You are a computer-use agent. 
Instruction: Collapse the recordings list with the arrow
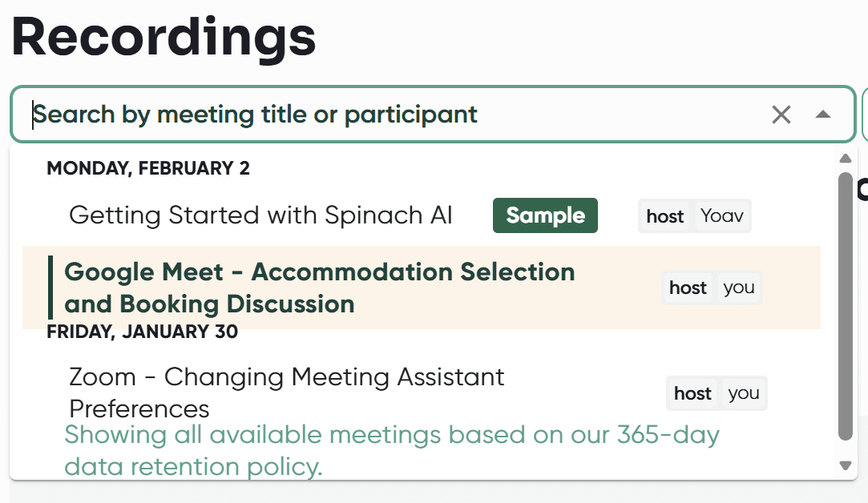pos(822,115)
